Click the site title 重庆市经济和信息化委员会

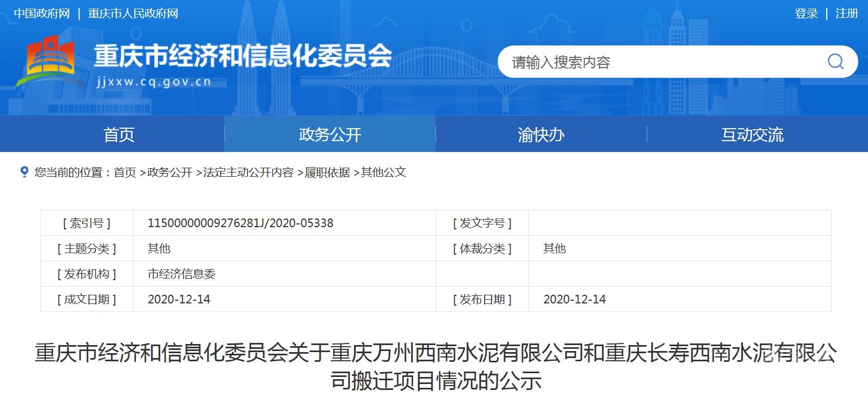click(243, 56)
